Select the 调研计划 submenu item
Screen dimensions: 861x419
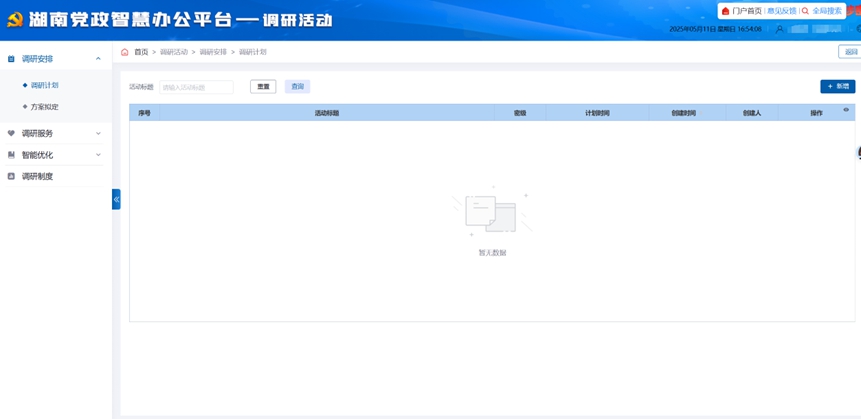tap(44, 86)
